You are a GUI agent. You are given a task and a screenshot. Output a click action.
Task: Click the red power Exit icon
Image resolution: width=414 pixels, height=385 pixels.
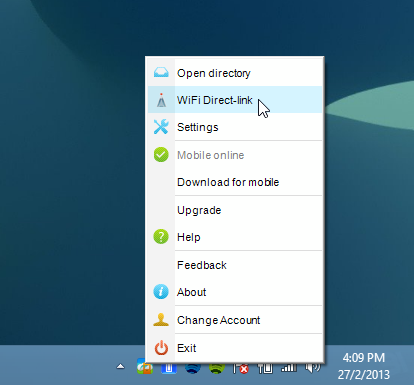(161, 348)
